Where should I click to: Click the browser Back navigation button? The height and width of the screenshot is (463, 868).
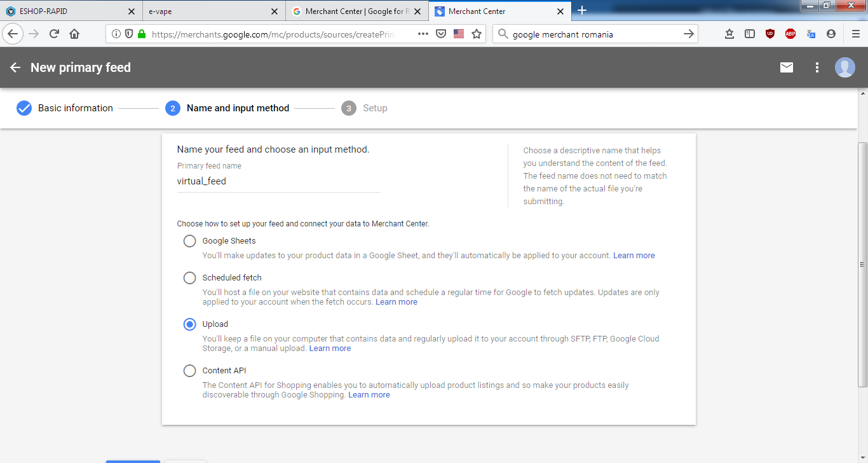13,34
